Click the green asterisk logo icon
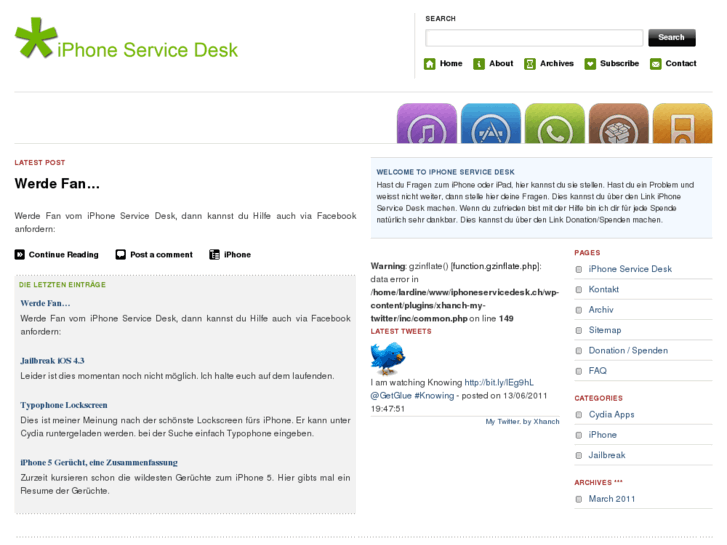This screenshot has height=545, width=727. (x=36, y=38)
